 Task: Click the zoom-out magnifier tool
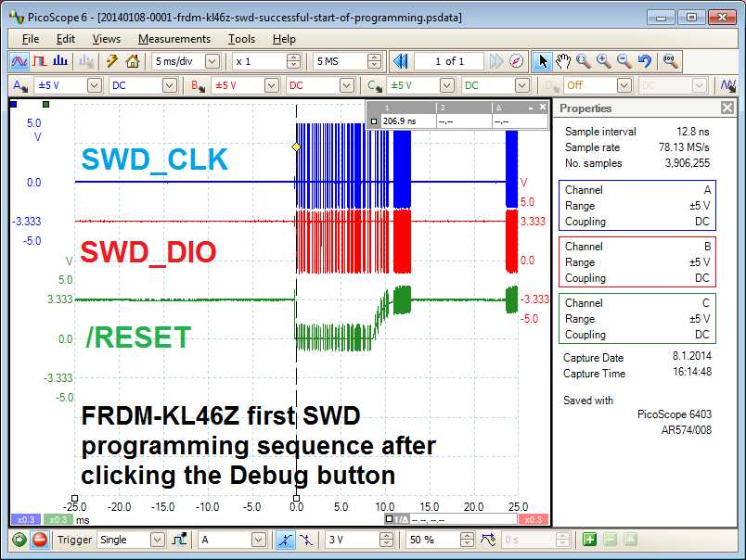(x=624, y=61)
